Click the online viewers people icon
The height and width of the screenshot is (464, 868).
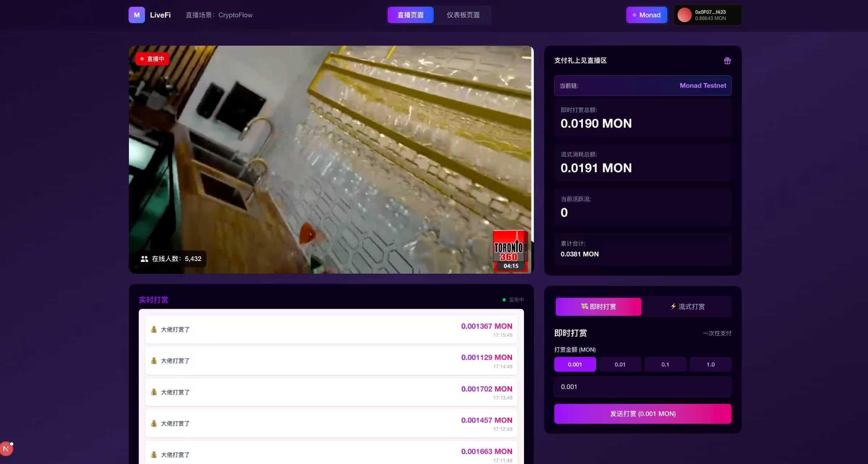click(x=144, y=259)
